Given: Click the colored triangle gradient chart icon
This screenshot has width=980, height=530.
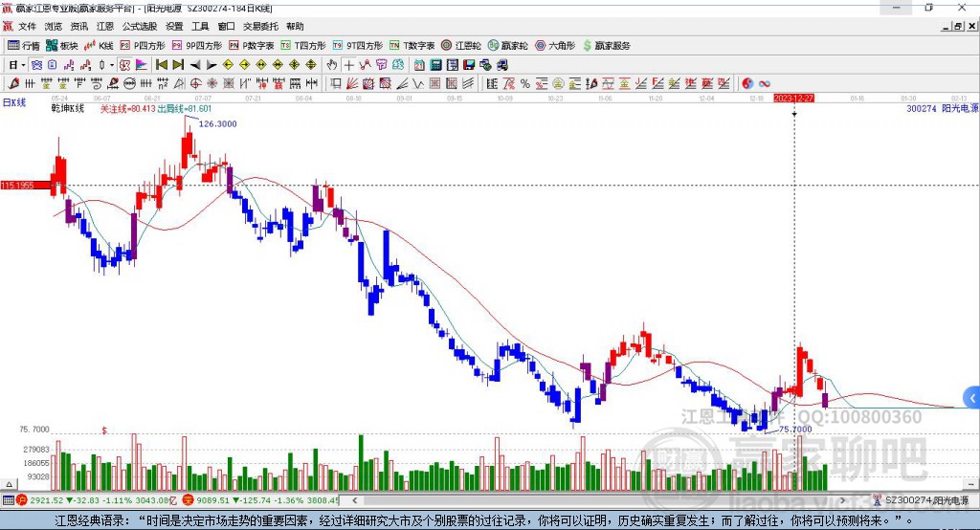Looking at the screenshot, I should 142,65.
